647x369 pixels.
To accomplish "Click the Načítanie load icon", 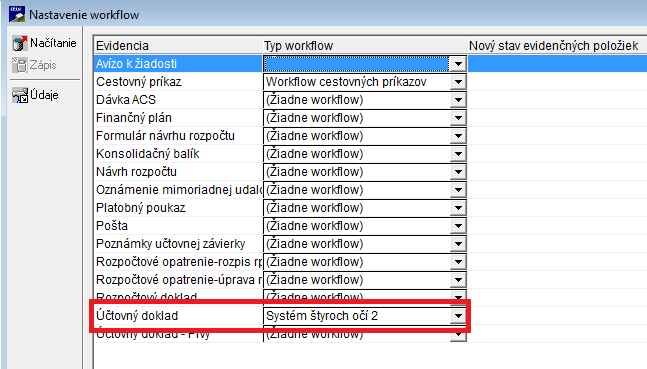I will tap(19, 43).
